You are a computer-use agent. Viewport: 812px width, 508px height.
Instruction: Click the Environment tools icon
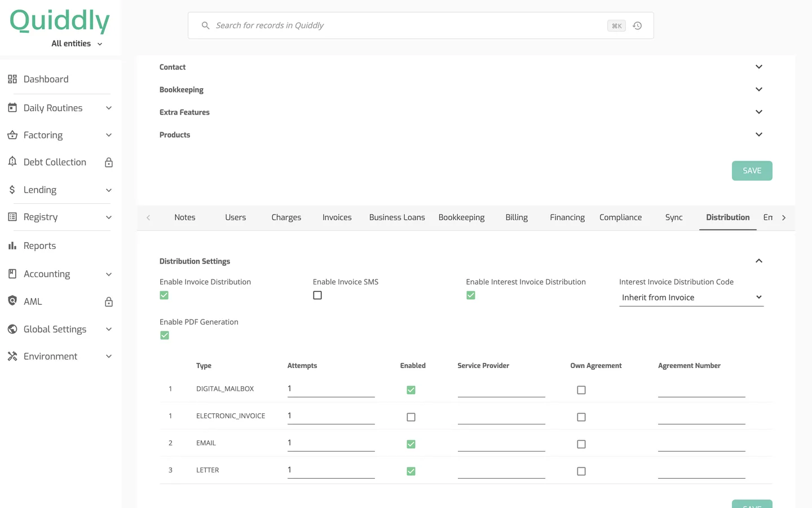tap(12, 356)
